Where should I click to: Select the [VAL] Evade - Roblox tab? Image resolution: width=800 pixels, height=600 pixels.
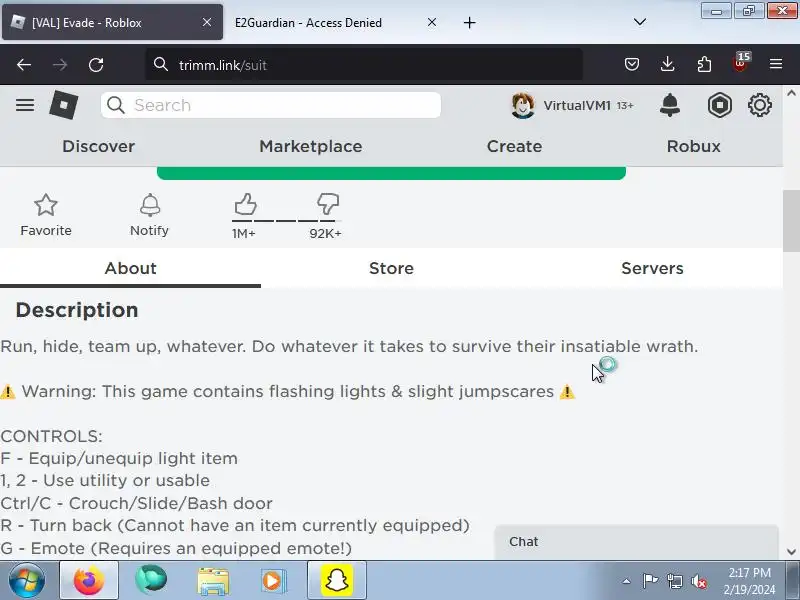coord(112,22)
